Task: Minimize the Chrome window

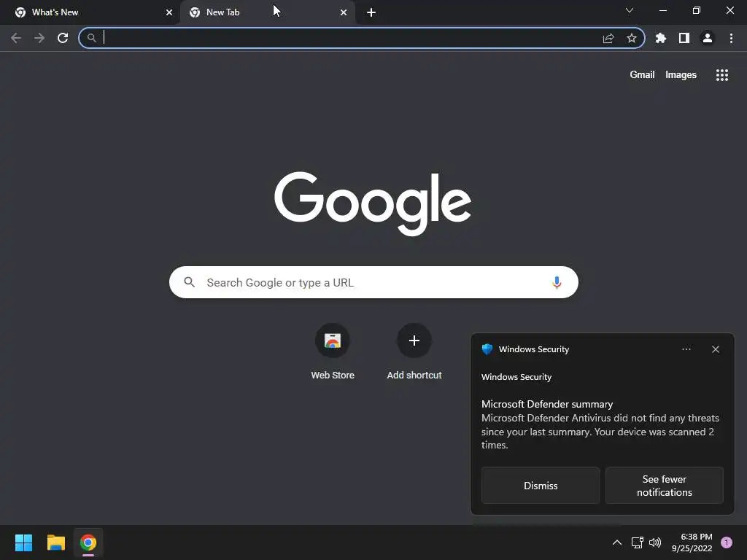Action: coord(663,10)
